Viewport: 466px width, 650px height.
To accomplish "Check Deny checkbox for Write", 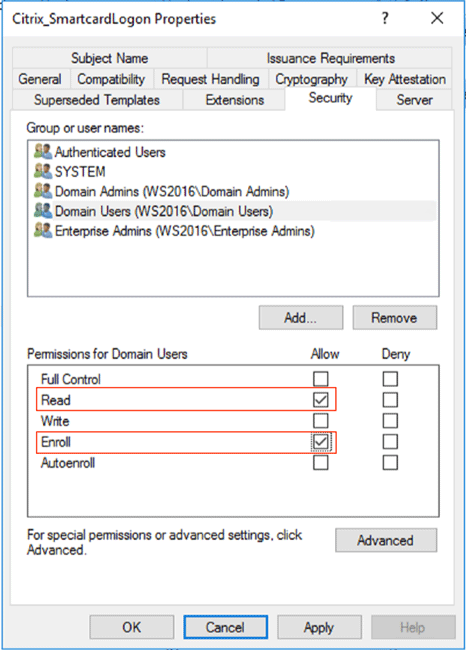I will pyautogui.click(x=390, y=421).
